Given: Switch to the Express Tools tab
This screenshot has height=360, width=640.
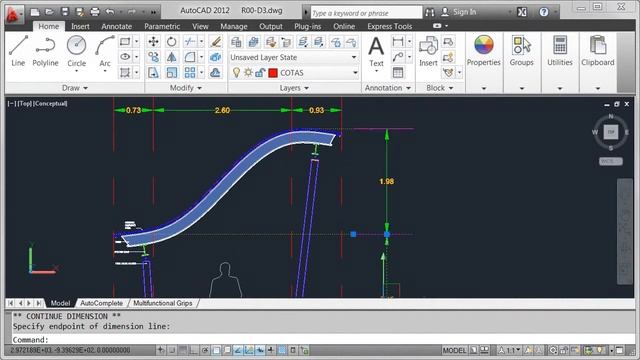Looking at the screenshot, I should [x=389, y=26].
